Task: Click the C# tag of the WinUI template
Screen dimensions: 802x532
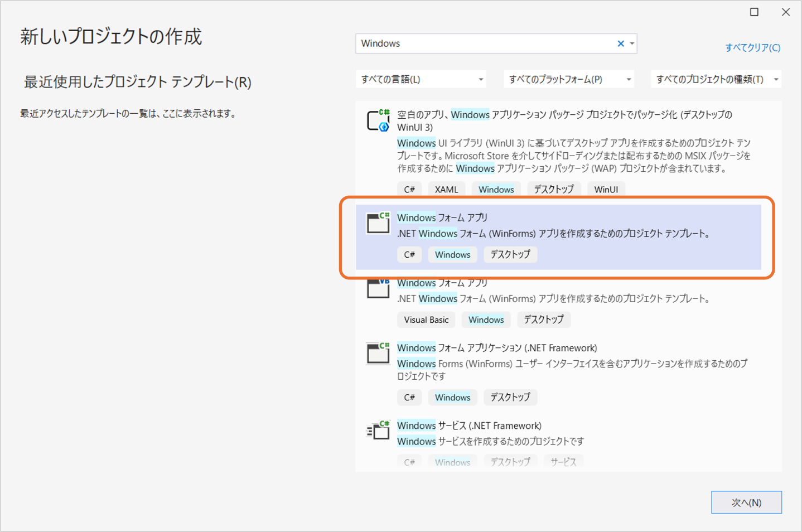Action: coord(409,190)
